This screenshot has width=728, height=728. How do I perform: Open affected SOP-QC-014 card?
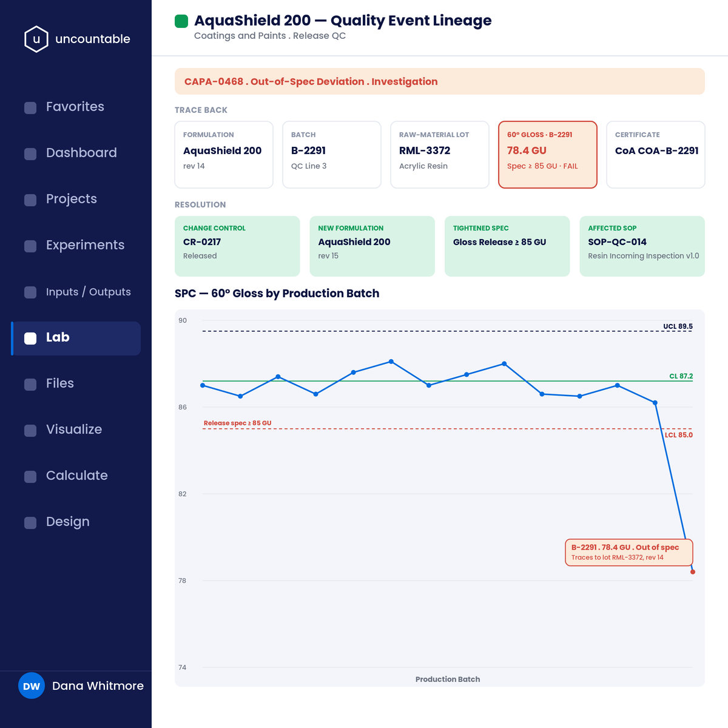642,246
